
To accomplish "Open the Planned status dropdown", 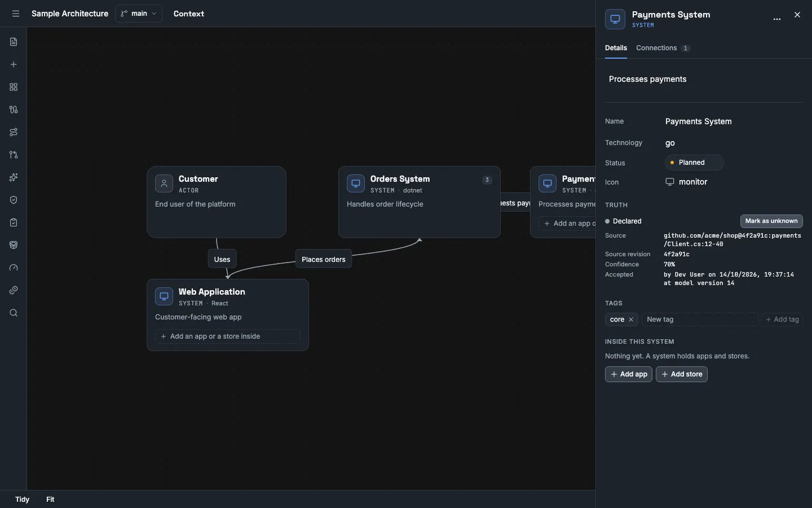I will pyautogui.click(x=694, y=163).
